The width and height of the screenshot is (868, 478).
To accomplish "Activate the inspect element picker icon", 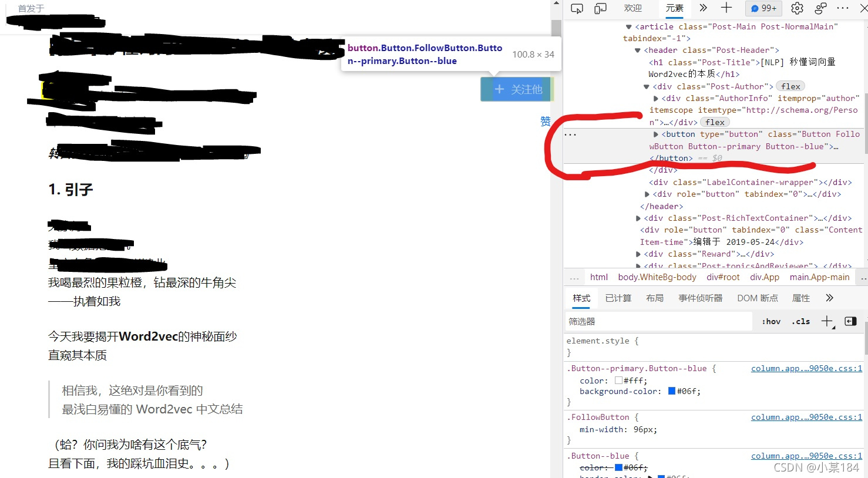I will coord(577,8).
